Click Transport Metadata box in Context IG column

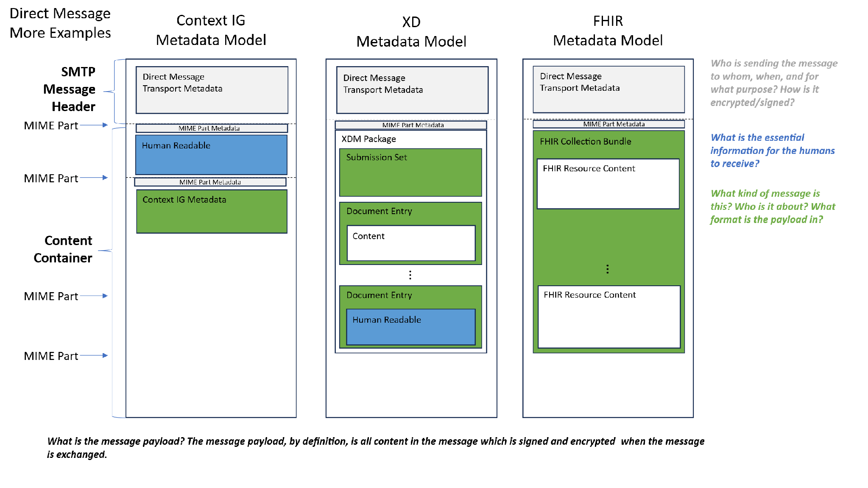tap(212, 90)
